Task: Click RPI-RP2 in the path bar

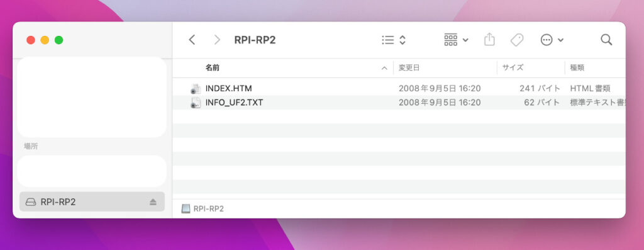Action: [x=203, y=209]
